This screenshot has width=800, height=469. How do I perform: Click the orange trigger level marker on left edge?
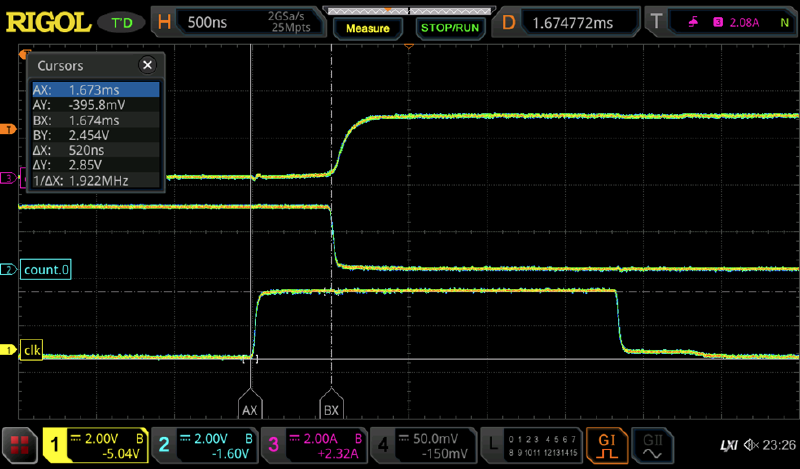coord(9,129)
